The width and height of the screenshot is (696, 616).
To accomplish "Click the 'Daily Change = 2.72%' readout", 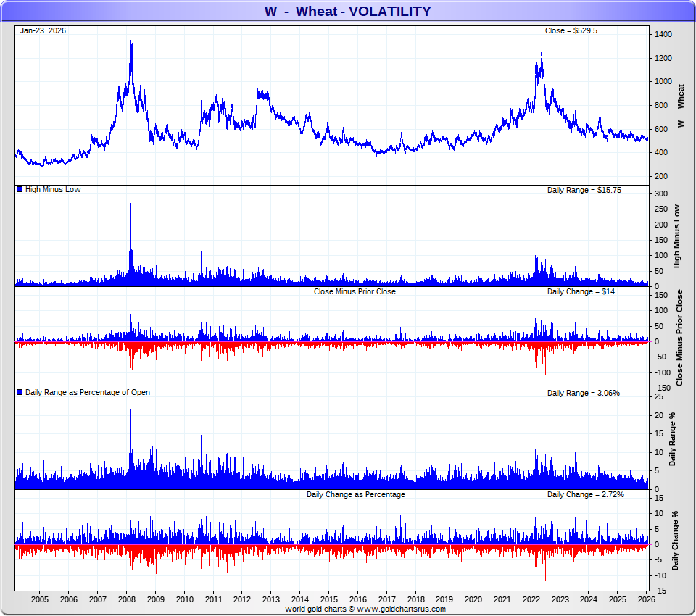I will [585, 494].
